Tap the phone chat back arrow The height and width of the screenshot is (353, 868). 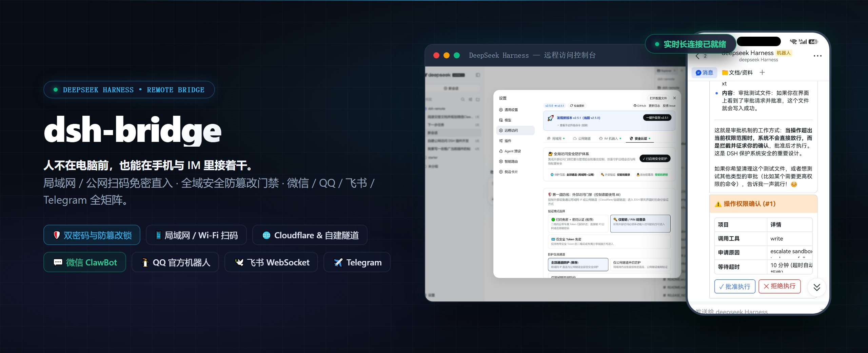(697, 56)
